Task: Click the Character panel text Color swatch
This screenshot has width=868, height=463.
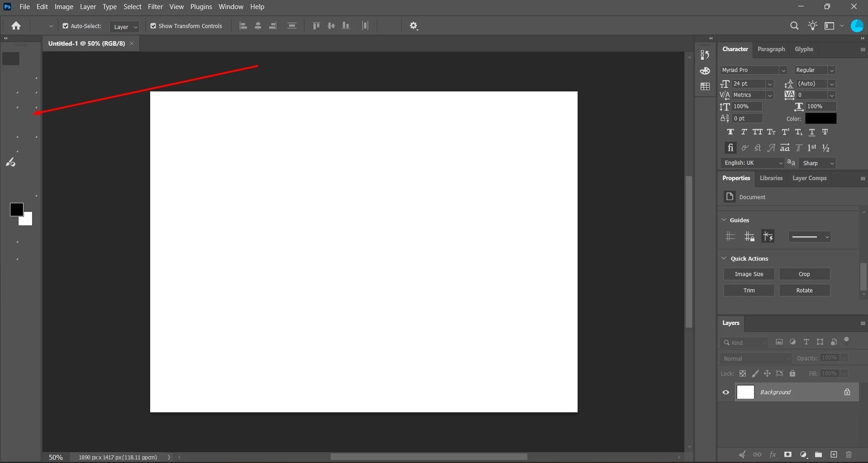Action: [x=821, y=119]
